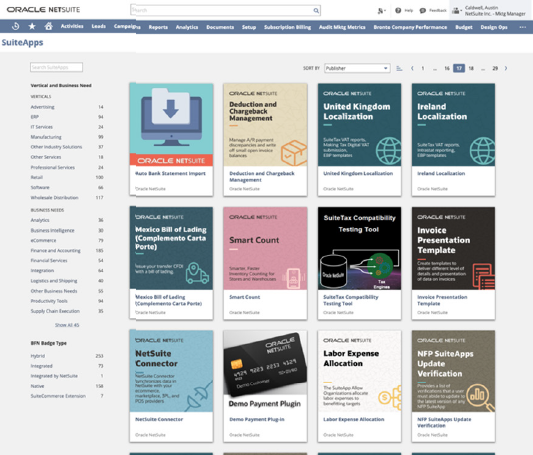Open the Budget menu
533x455 pixels.
464,27
